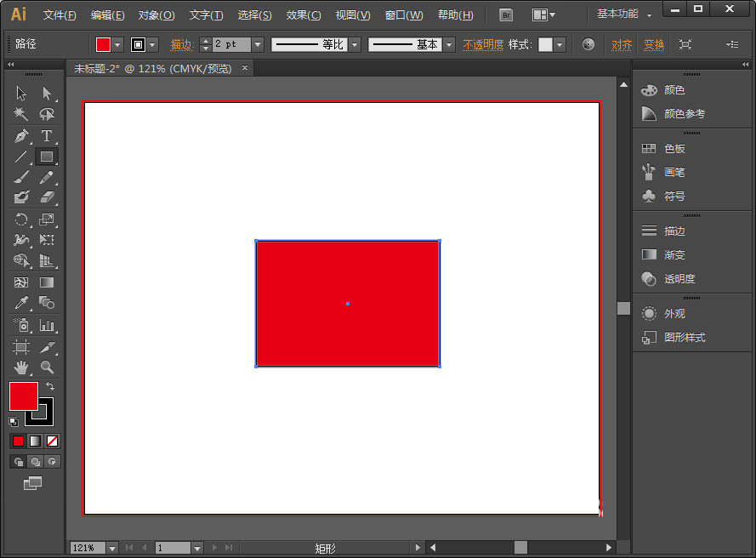This screenshot has width=756, height=558.
Task: Select the Perspective Grid tool
Action: tap(47, 260)
